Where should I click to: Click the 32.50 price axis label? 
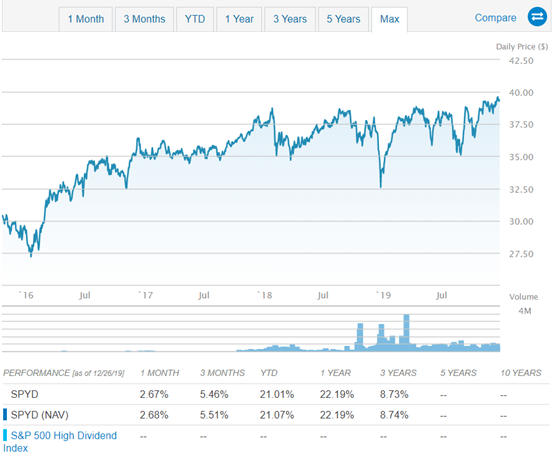coord(521,190)
